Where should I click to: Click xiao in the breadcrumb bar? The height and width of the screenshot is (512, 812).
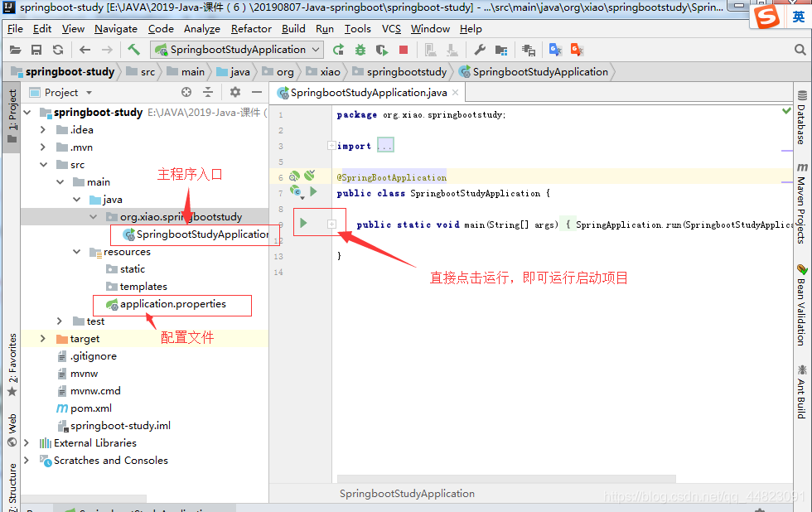pyautogui.click(x=330, y=72)
